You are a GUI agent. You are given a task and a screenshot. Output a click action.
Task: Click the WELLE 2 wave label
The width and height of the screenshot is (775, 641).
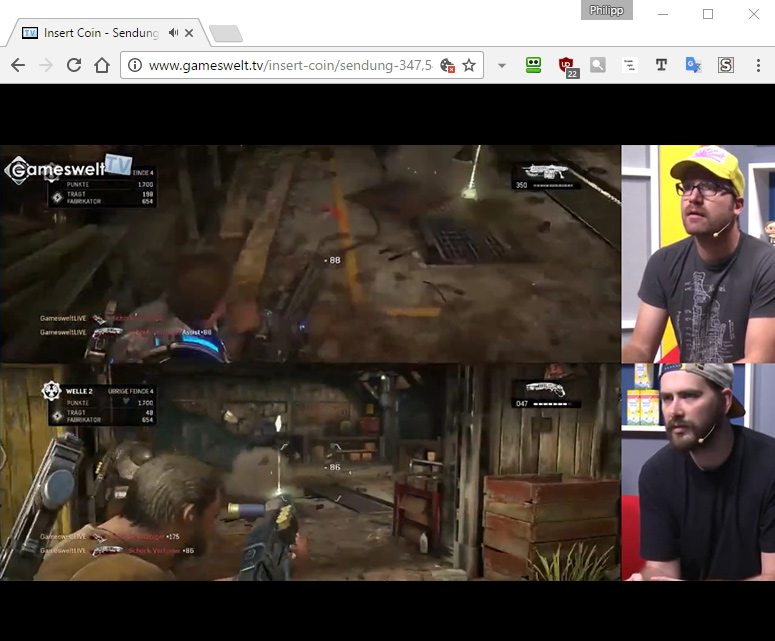coord(79,391)
